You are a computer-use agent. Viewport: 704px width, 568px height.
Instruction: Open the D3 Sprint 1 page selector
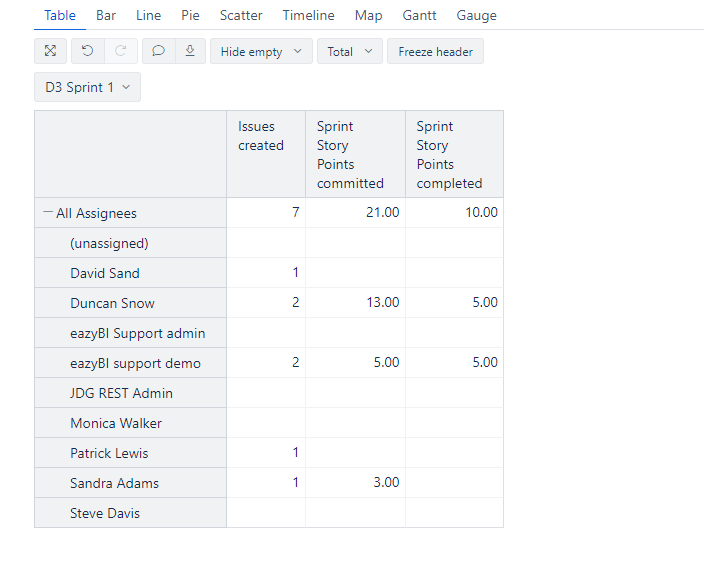coord(88,87)
